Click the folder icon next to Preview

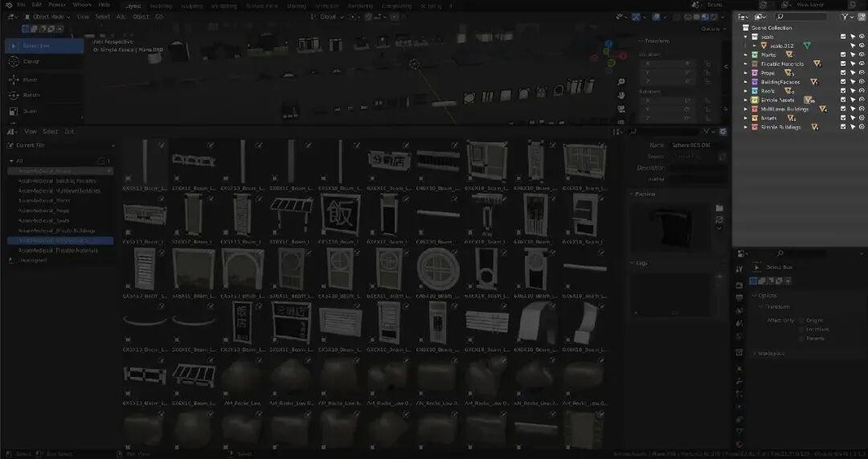pyautogui.click(x=719, y=208)
